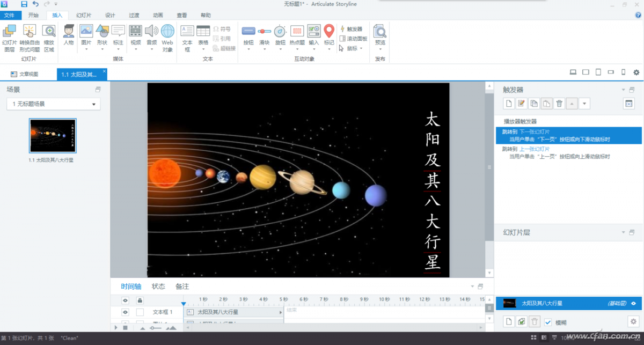
Task: Switch to the 设计 (Design) ribbon tab
Action: [x=110, y=15]
